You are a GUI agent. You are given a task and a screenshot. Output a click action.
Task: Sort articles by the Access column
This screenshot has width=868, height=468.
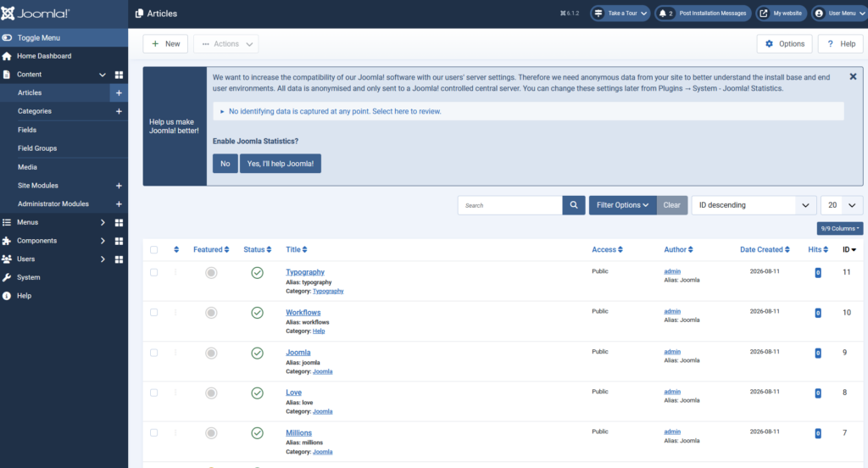pos(607,250)
